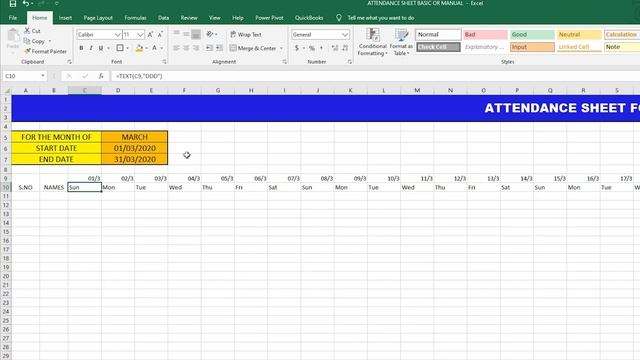640x360 pixels.
Task: Cut the selection with the scissors icon
Action: 27,31
